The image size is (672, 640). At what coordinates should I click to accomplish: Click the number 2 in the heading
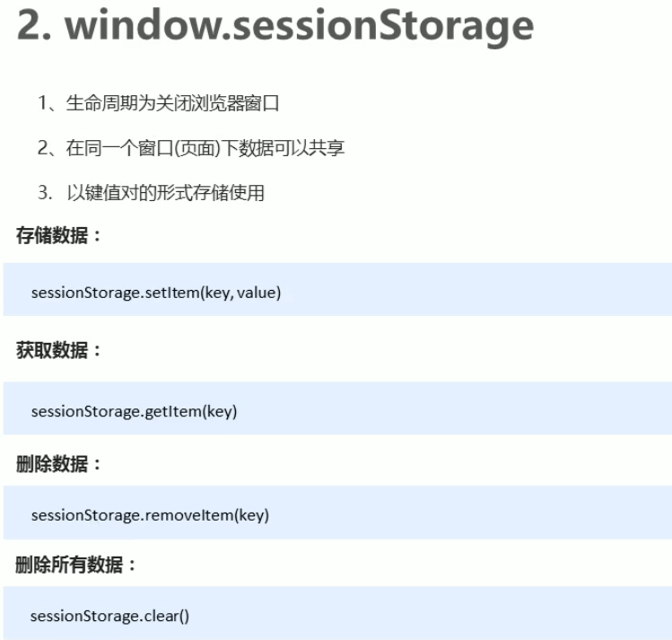tap(29, 26)
